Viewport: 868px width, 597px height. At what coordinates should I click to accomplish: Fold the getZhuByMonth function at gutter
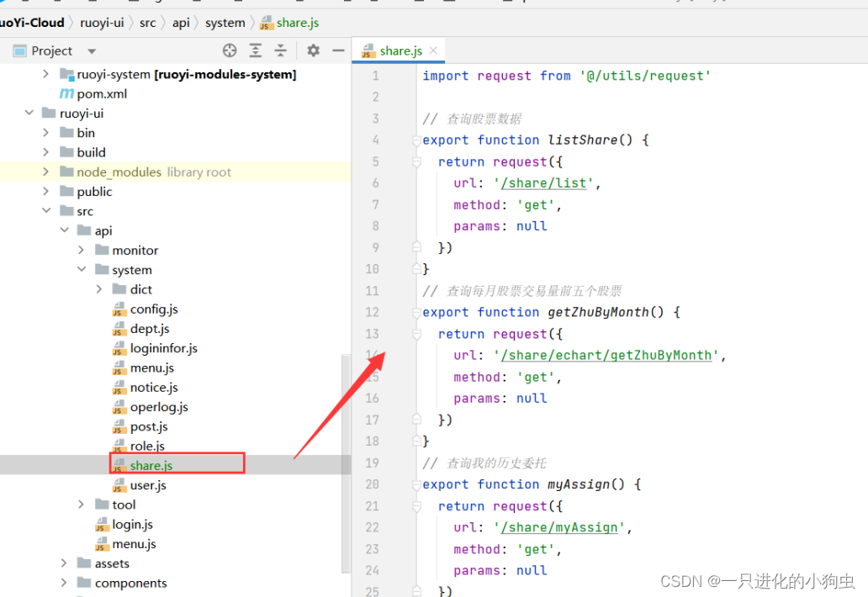click(415, 313)
